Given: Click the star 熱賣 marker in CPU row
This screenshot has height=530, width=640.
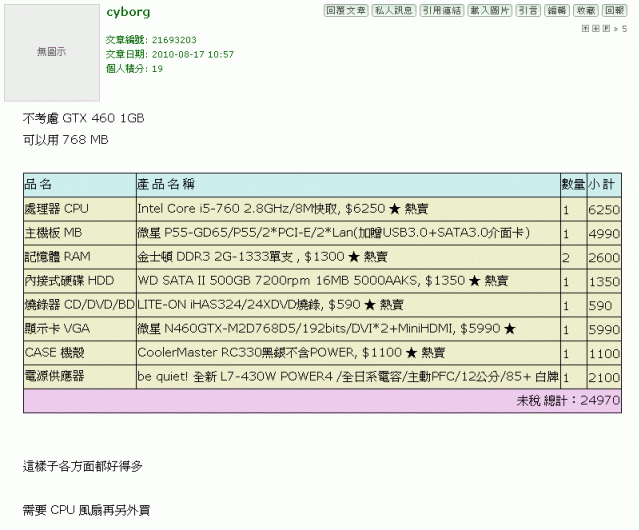Looking at the screenshot, I should 409,209.
